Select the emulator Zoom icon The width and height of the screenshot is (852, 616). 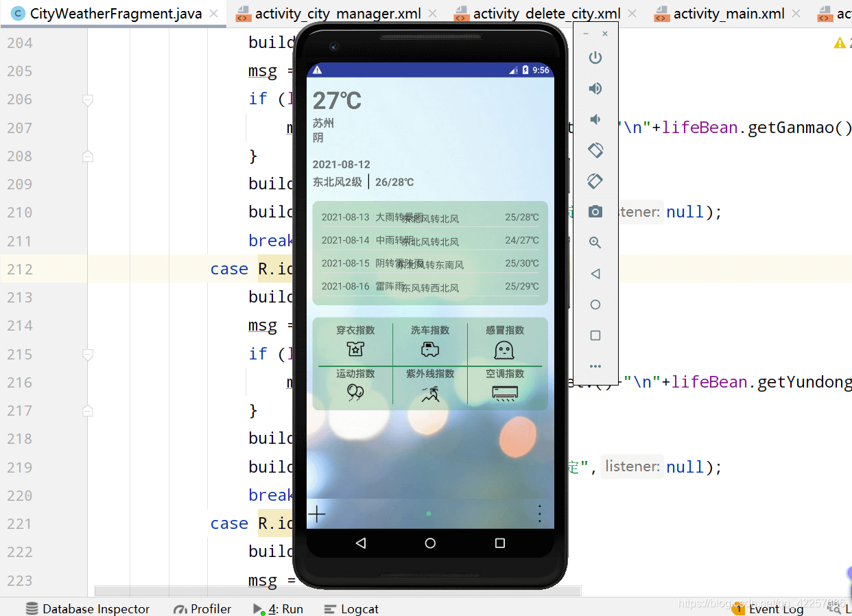point(595,242)
